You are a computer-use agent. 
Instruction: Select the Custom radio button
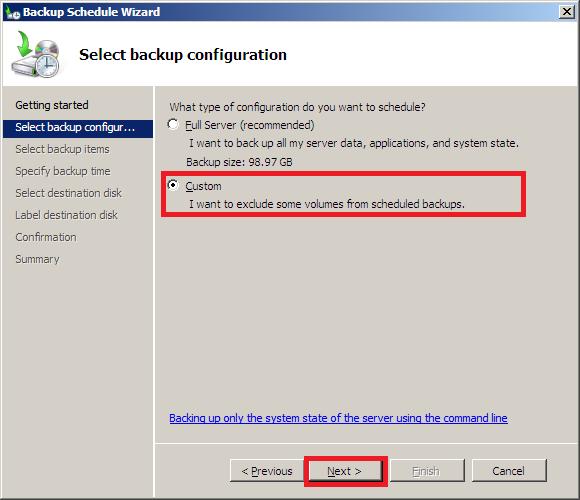coord(173,185)
